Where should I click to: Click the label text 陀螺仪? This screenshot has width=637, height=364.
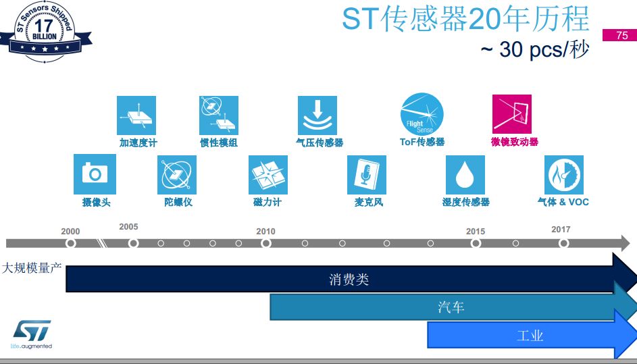click(178, 202)
